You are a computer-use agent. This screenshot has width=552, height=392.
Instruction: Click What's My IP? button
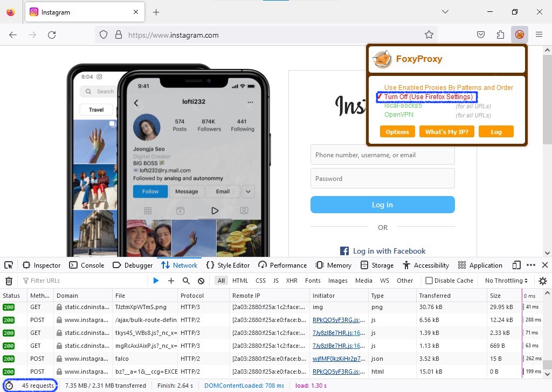[x=447, y=132]
